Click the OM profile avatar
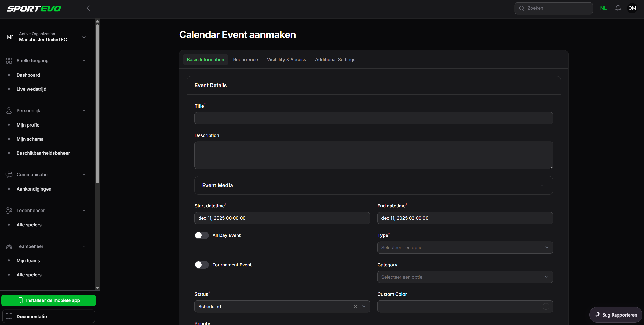The height and width of the screenshot is (325, 644). pyautogui.click(x=632, y=8)
